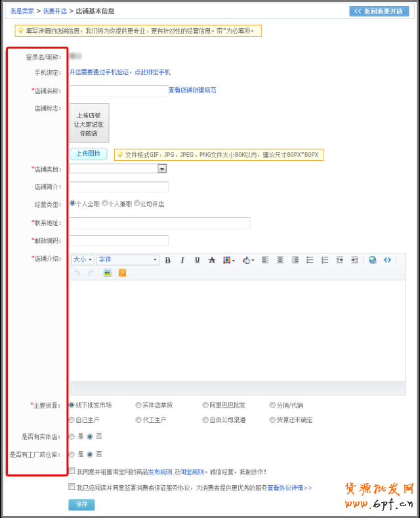Open the text color palette
This screenshot has width=420, height=518.
click(229, 260)
